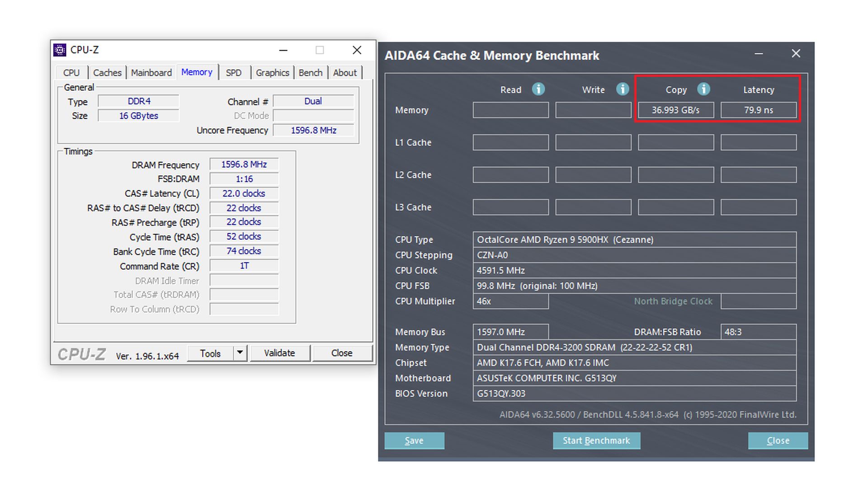Click the Copy column info icon
Viewport: 868px width, 488px height.
pos(703,89)
